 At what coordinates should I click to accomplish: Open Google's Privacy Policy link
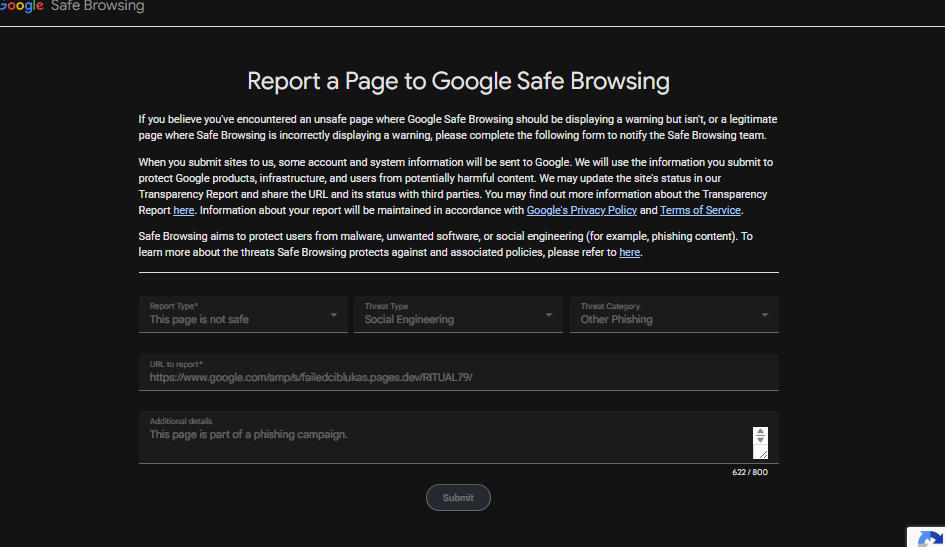point(581,211)
